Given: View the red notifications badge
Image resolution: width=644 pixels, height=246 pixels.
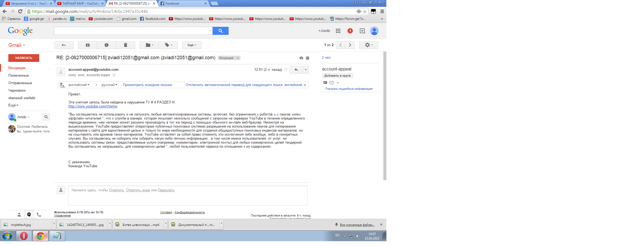Looking at the screenshot, I should click(x=350, y=31).
